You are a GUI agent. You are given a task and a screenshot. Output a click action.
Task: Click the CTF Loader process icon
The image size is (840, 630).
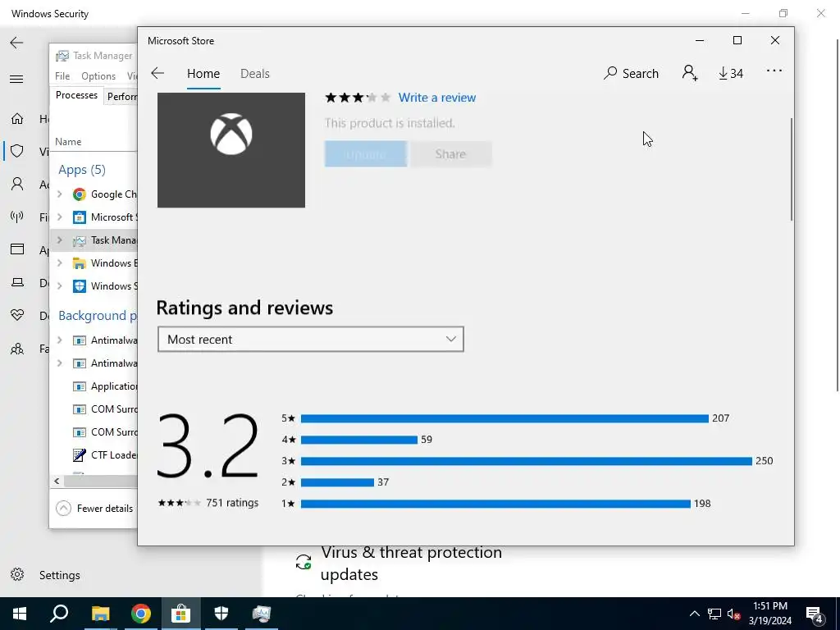(x=80, y=454)
